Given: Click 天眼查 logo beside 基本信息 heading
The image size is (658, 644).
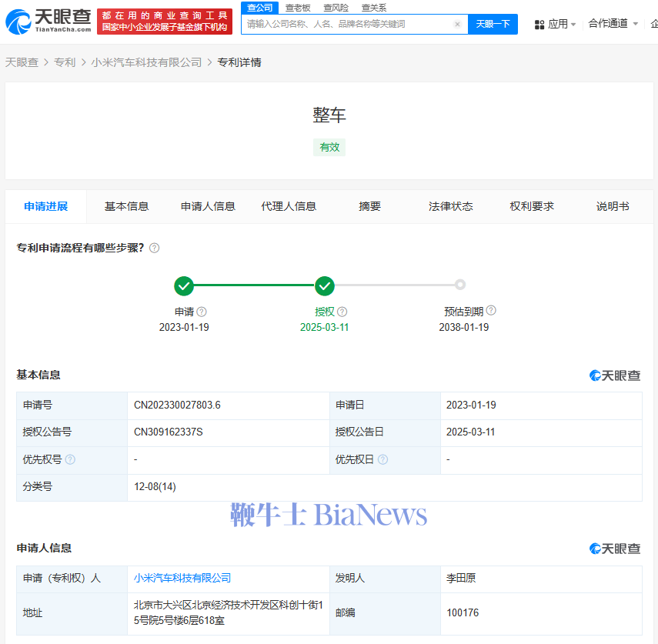Looking at the screenshot, I should tap(615, 375).
